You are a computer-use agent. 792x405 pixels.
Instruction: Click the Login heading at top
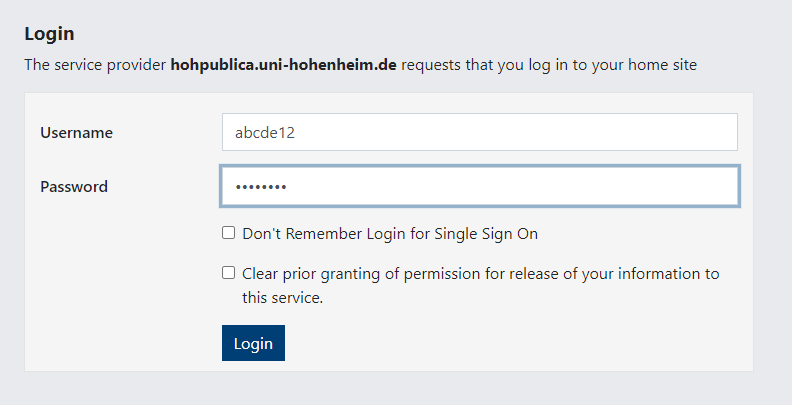(x=49, y=34)
